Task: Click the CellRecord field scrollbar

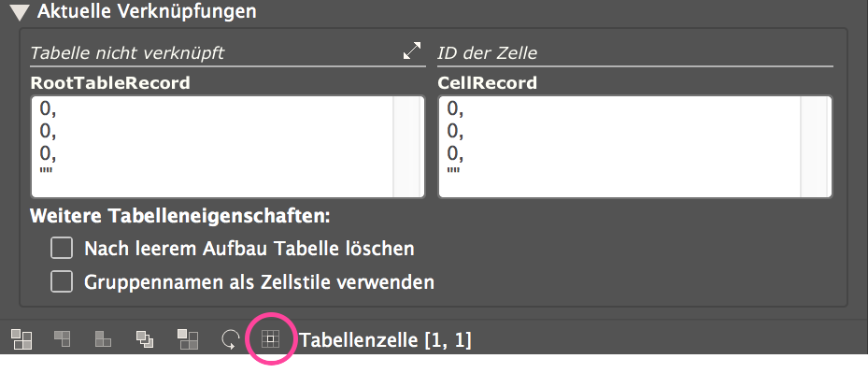Action: tap(816, 147)
